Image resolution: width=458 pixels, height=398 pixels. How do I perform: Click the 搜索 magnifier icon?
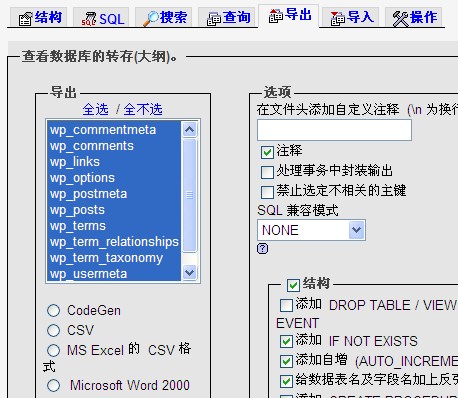point(151,18)
